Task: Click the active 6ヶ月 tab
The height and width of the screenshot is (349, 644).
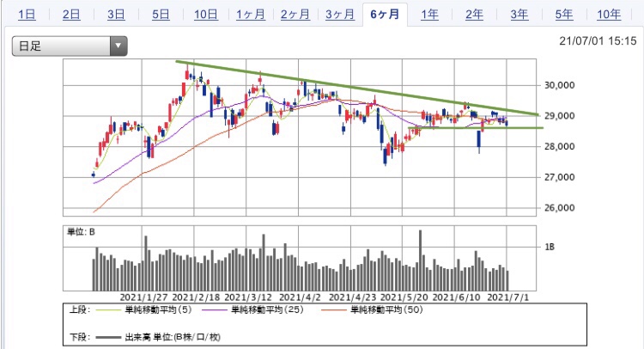Action: point(385,15)
